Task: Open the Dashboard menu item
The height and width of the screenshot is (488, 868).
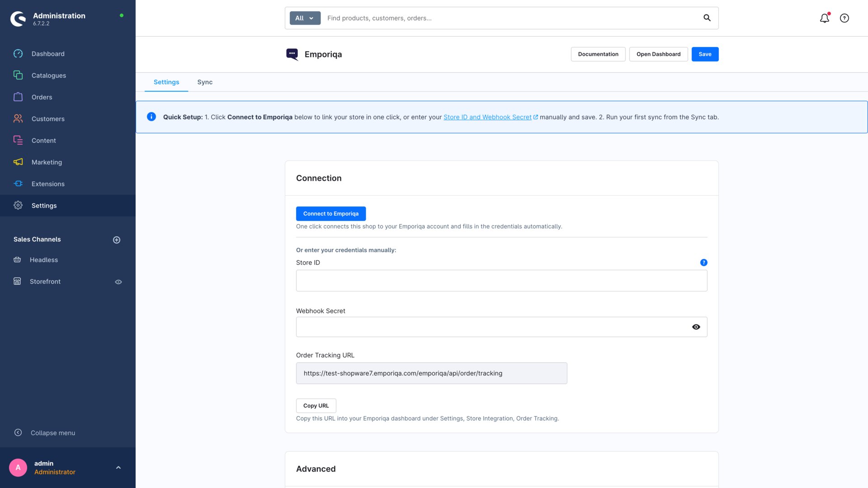Action: coord(68,54)
